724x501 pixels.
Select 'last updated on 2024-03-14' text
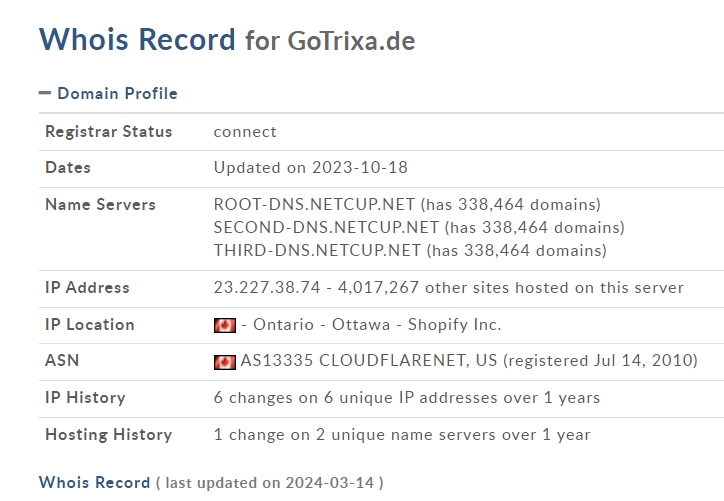270,483
